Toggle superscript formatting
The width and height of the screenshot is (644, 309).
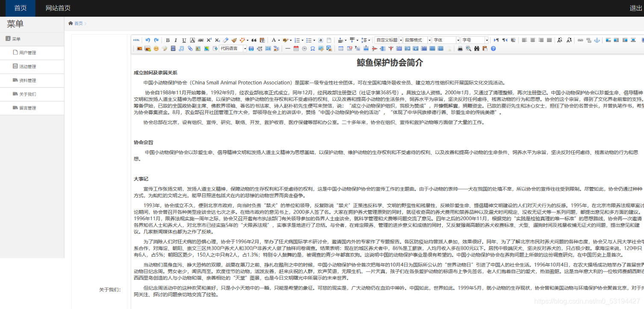[209, 40]
